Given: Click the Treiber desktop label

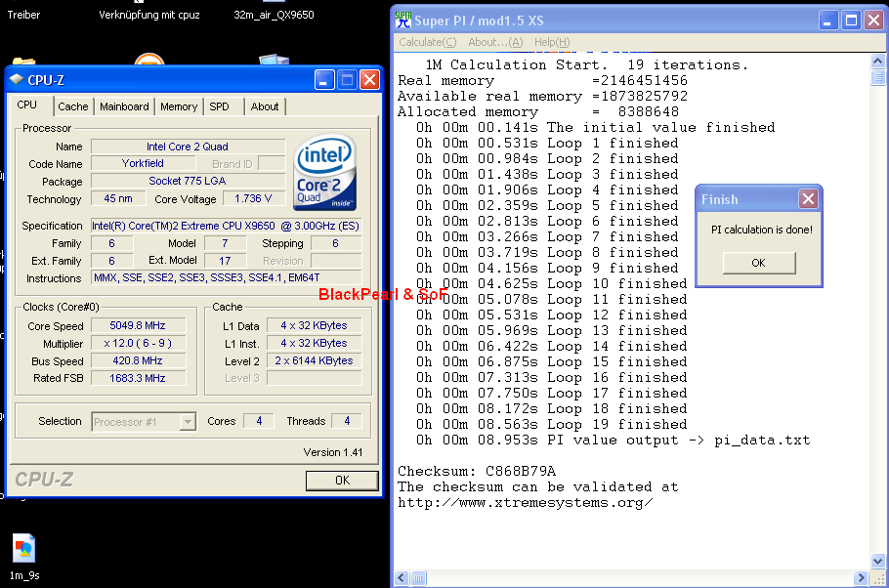Looking at the screenshot, I should point(23,15).
